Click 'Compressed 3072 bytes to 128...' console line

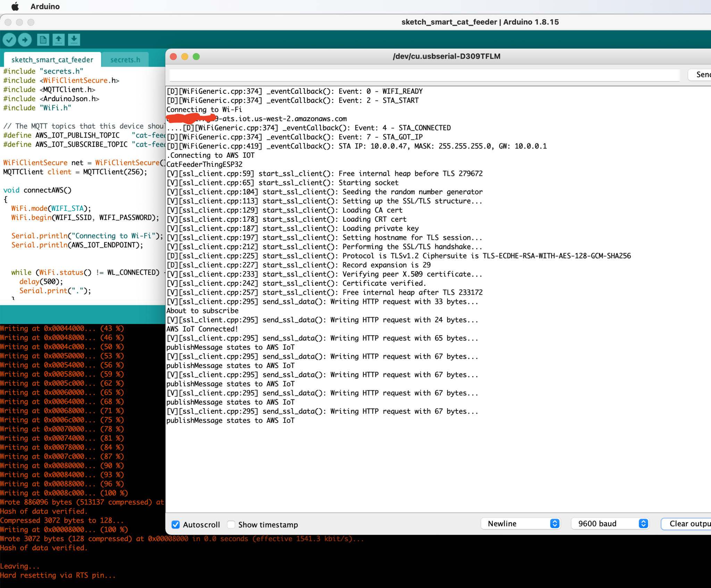click(62, 521)
